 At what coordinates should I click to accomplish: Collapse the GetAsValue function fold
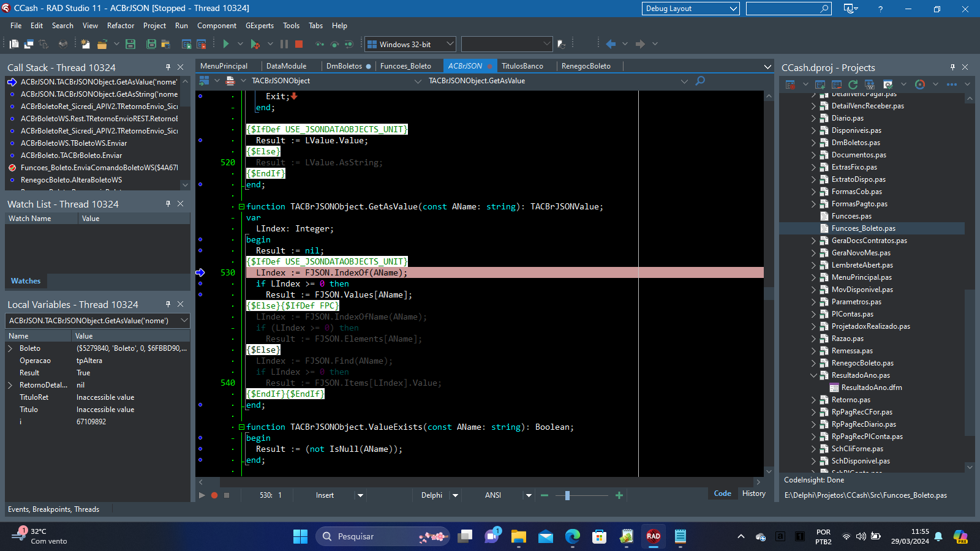[x=241, y=206]
